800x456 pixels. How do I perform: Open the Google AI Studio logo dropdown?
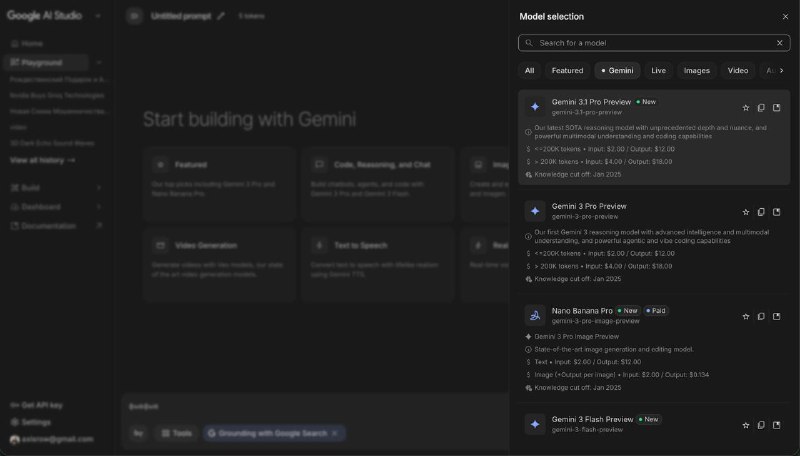[x=97, y=16]
